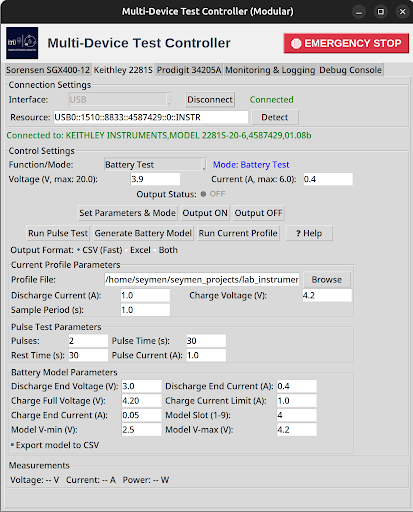
Task: Click the Charge End Current (A) field
Action: (x=141, y=415)
